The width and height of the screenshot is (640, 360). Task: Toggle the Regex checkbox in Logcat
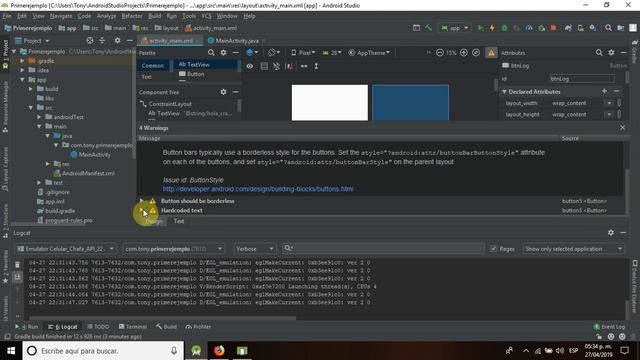pos(493,249)
